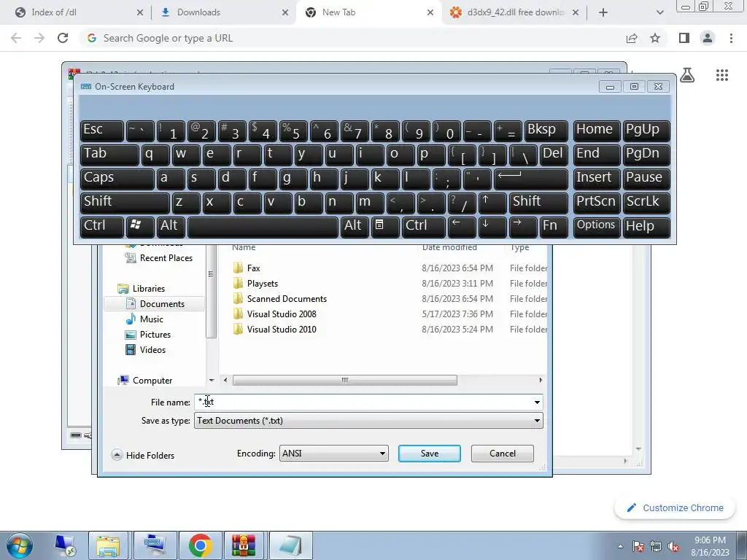Viewport: 747px width, 560px height.
Task: Click the Fax folder
Action: [x=253, y=268]
